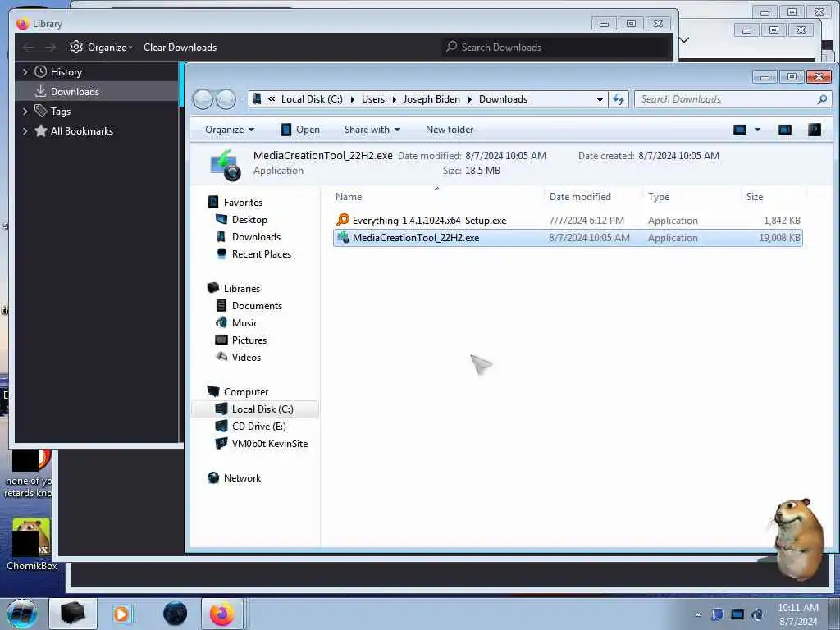Click the Tags label icon
This screenshot has width=840, height=630.
click(x=41, y=111)
